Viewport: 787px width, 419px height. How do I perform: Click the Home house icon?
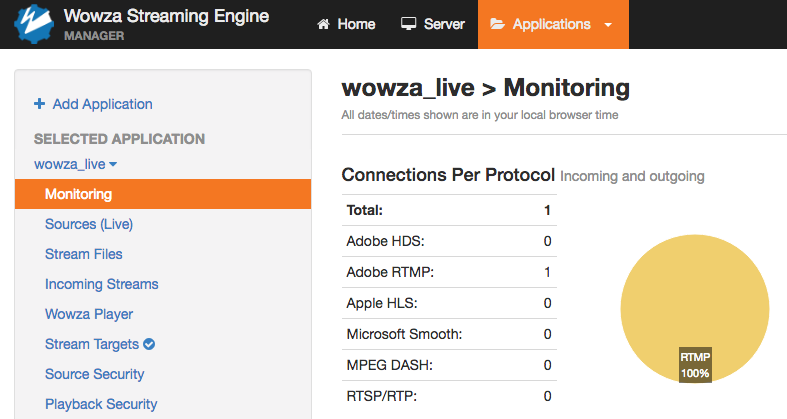323,25
